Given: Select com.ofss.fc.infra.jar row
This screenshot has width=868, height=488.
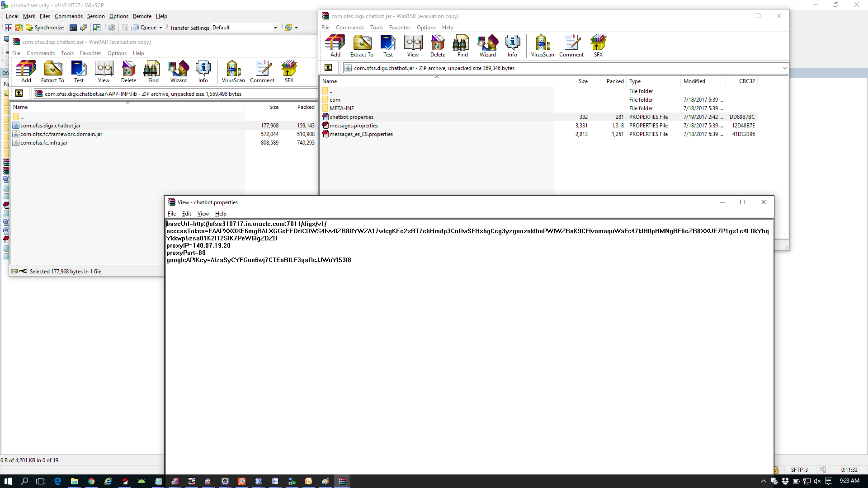Looking at the screenshot, I should (164, 143).
